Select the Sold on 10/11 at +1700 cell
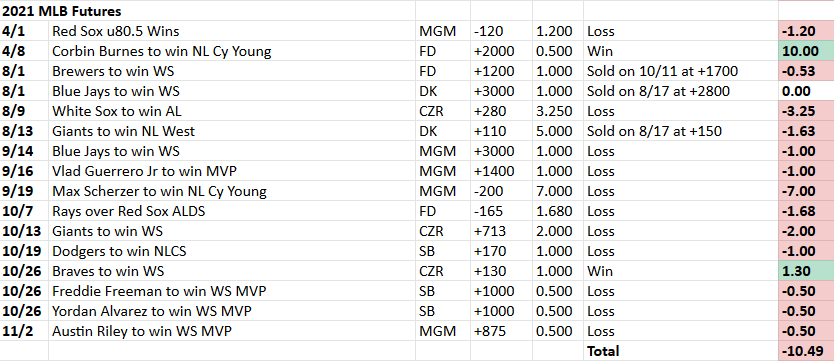 tap(680, 71)
